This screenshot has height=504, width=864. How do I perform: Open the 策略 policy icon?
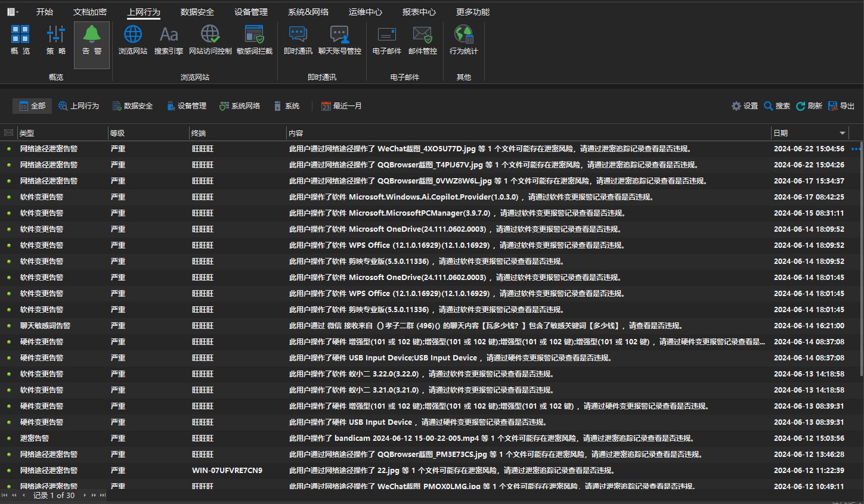[x=56, y=41]
